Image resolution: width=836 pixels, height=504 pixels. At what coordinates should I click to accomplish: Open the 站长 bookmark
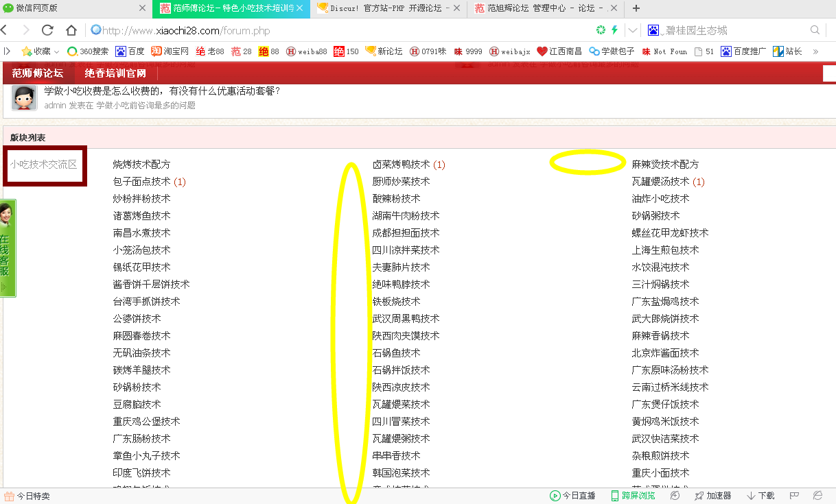[x=787, y=51]
